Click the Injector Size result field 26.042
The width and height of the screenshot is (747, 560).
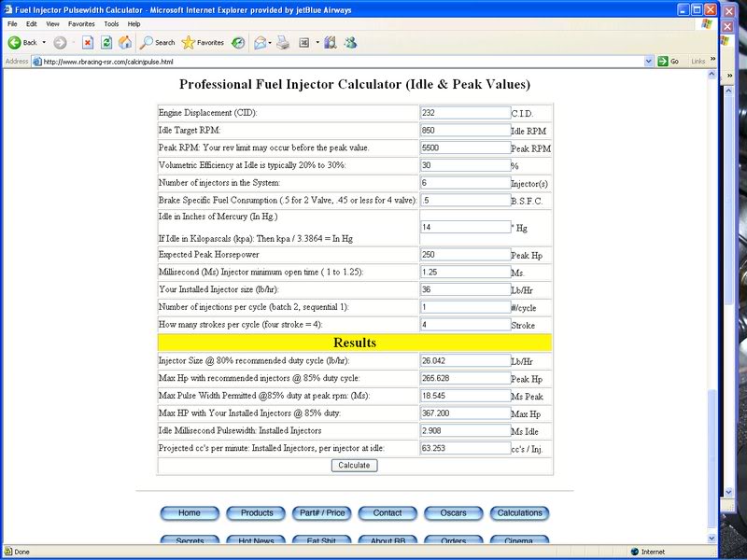[x=465, y=361]
